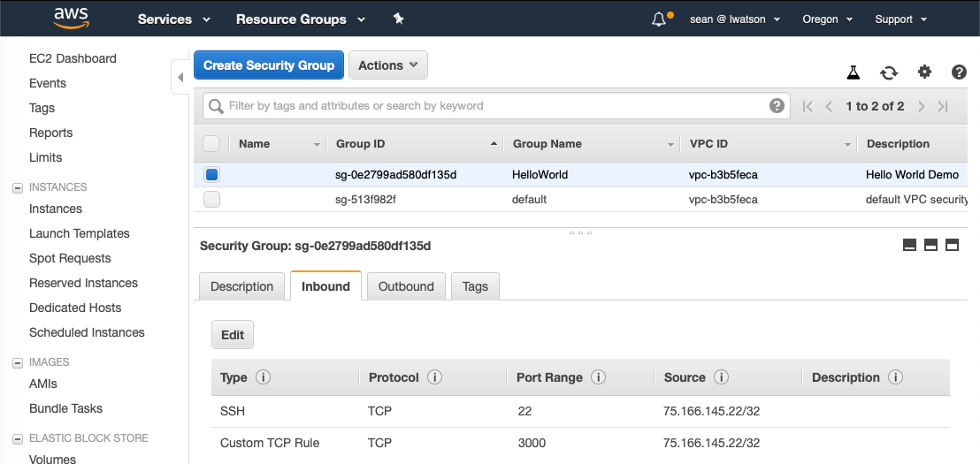Switch to the Outbound tab
The width and height of the screenshot is (980, 464).
[406, 286]
